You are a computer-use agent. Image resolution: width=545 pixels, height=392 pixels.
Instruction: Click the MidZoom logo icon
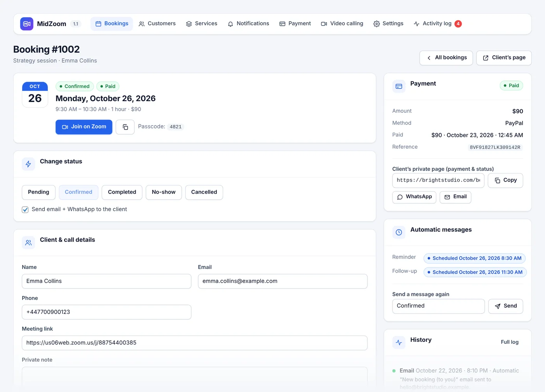tap(26, 24)
